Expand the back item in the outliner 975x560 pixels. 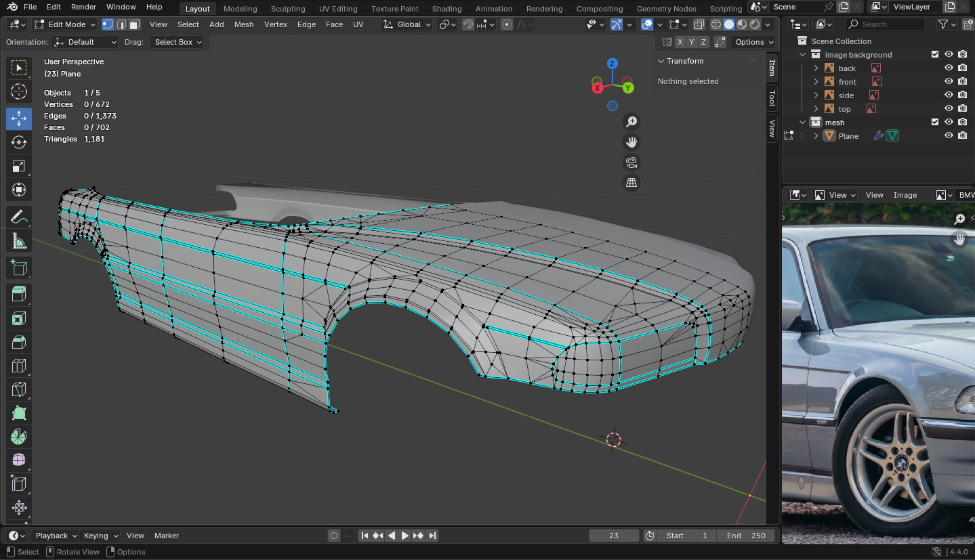816,68
